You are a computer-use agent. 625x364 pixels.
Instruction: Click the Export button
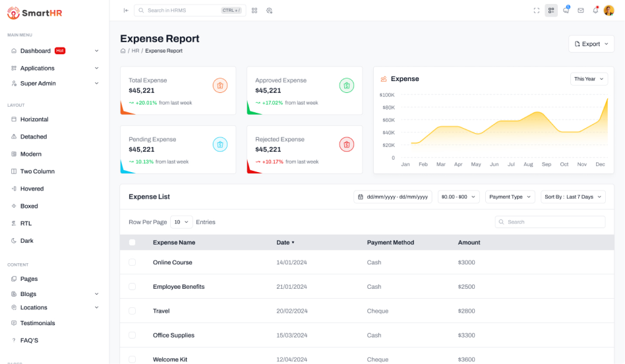click(591, 44)
